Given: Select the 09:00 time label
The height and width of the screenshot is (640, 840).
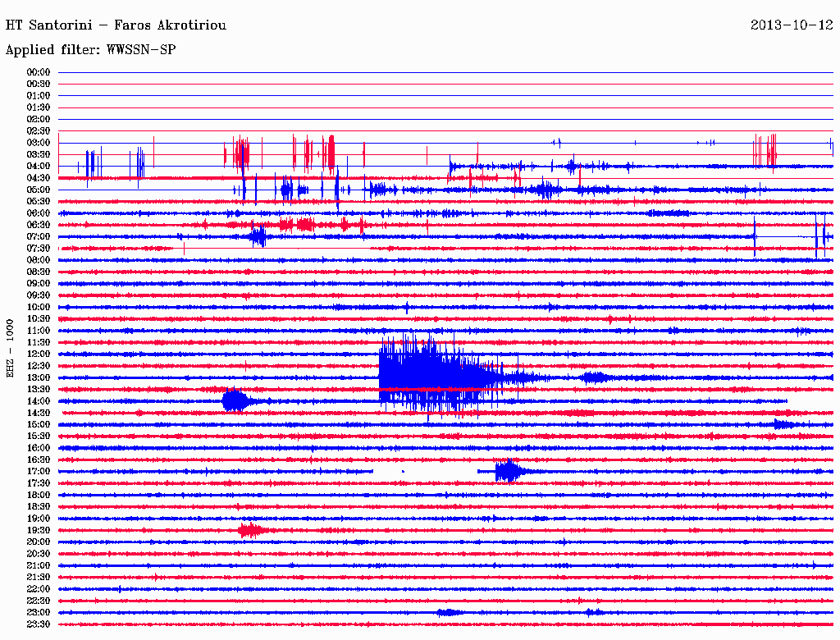Looking at the screenshot, I should (39, 284).
